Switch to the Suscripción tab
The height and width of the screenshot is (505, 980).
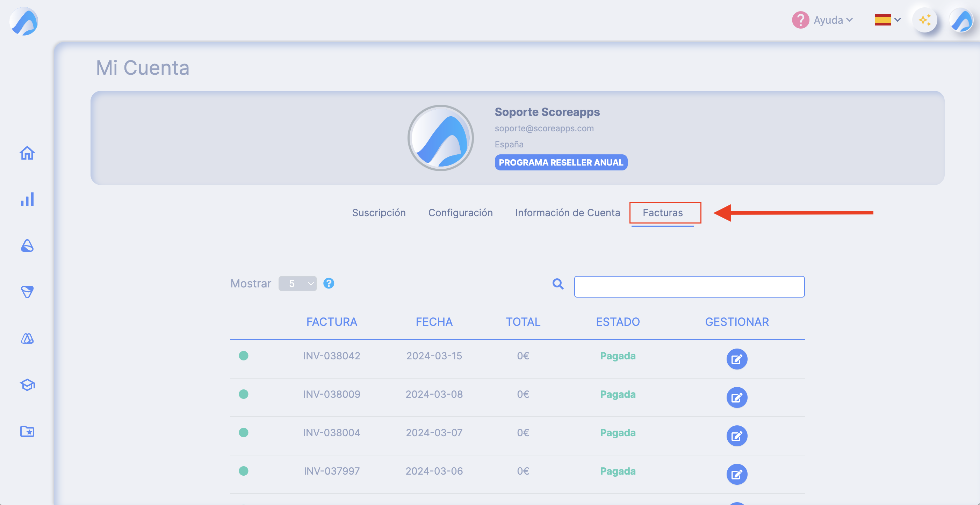tap(379, 213)
